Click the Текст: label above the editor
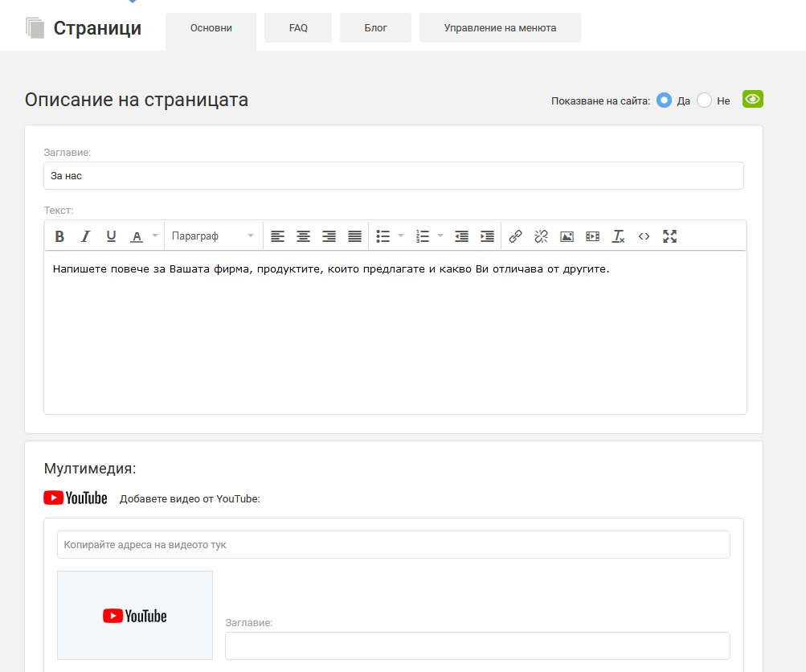806x672 pixels. tap(59, 211)
